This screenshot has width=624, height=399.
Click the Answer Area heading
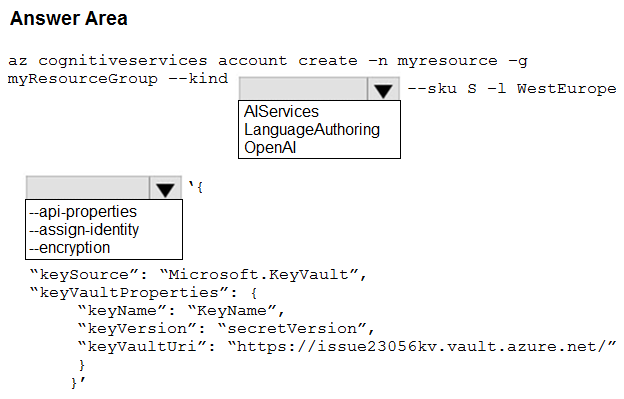tap(68, 18)
